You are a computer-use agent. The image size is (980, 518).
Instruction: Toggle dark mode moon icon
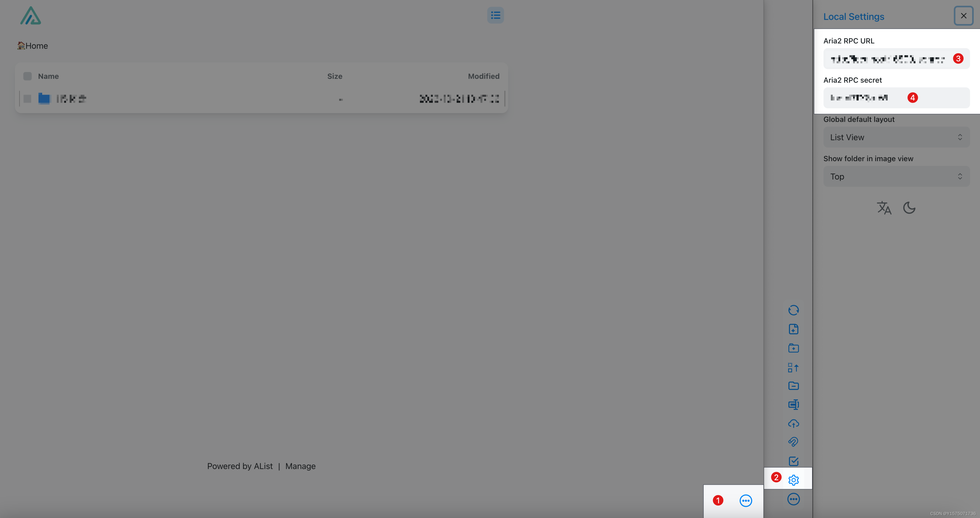tap(909, 208)
